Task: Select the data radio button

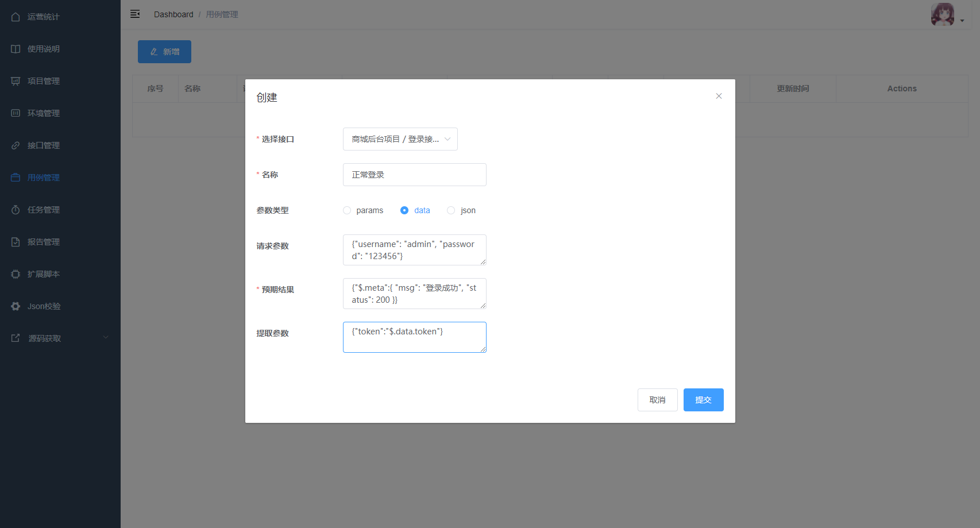Action: [x=404, y=210]
